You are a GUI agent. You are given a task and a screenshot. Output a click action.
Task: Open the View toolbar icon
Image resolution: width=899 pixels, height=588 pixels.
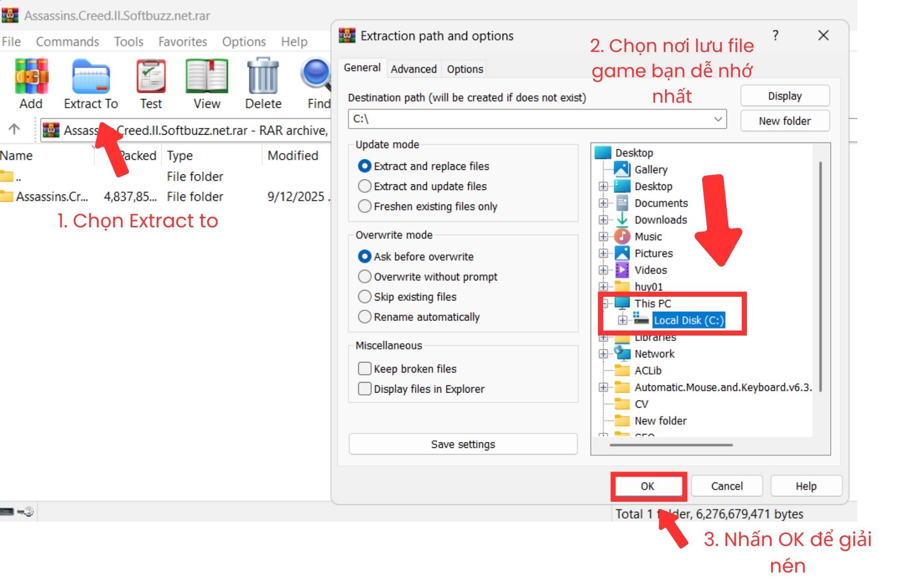coord(206,76)
